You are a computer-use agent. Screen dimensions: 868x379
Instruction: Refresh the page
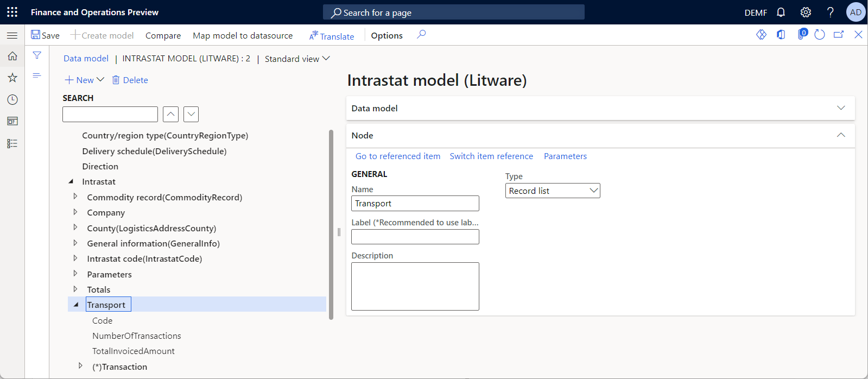pos(820,35)
